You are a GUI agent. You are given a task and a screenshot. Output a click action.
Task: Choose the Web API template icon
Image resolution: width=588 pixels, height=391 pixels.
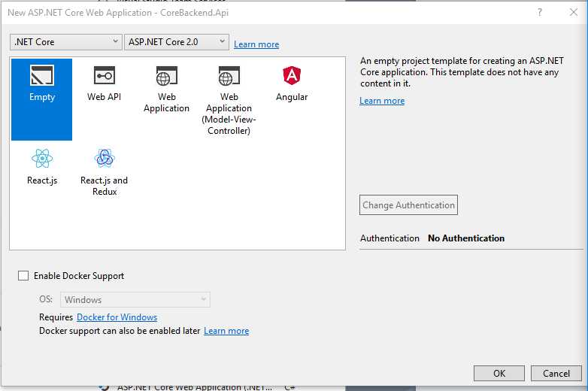104,76
